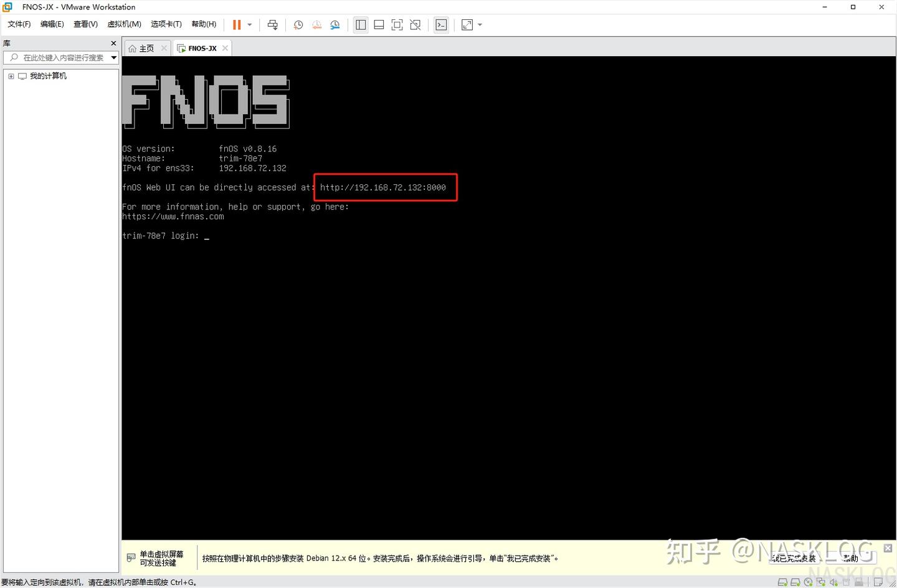Revert the VM to its snapshot

tap(316, 24)
